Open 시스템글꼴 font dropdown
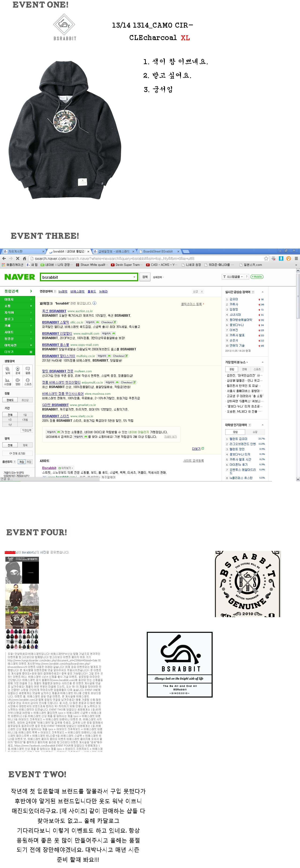The height and width of the screenshot is (868, 300). point(233,277)
